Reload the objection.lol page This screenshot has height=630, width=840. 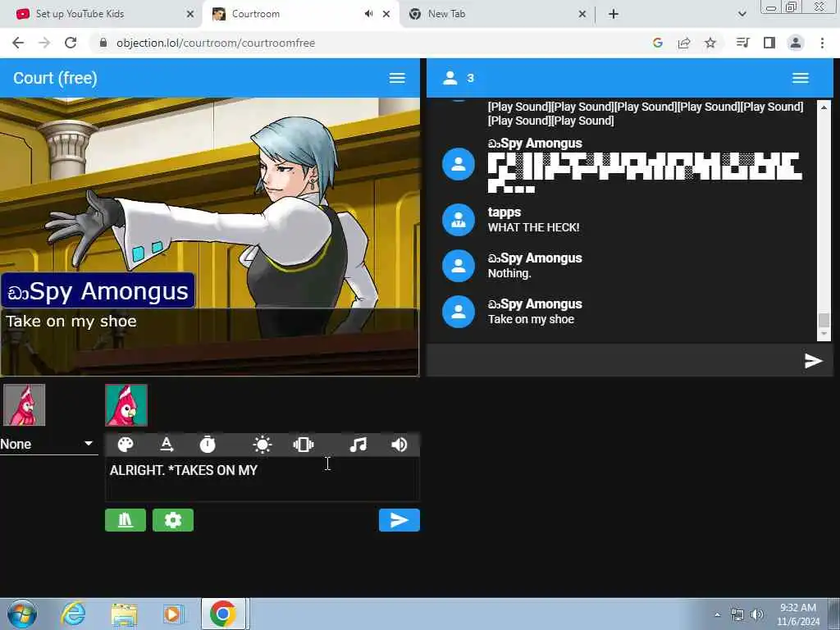pyautogui.click(x=71, y=43)
